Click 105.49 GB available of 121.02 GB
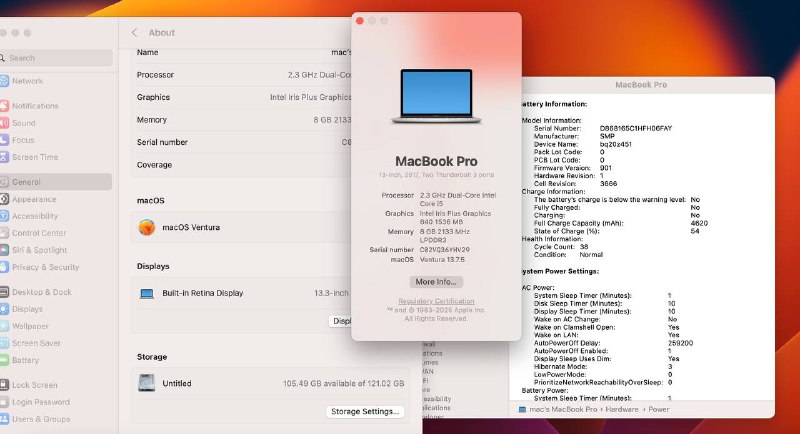This screenshot has width=800, height=434. (x=343, y=383)
